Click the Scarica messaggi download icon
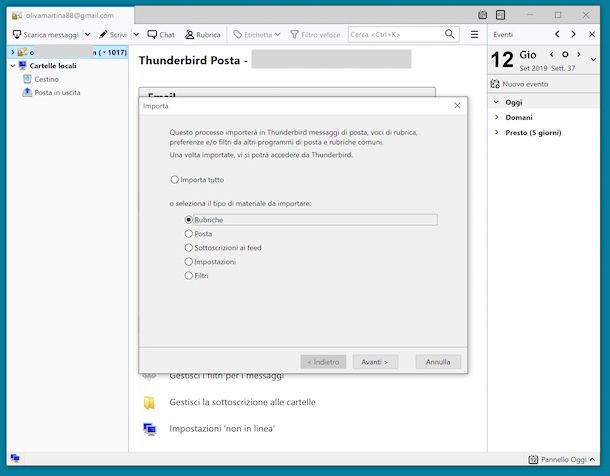This screenshot has width=610, height=476. coord(17,35)
